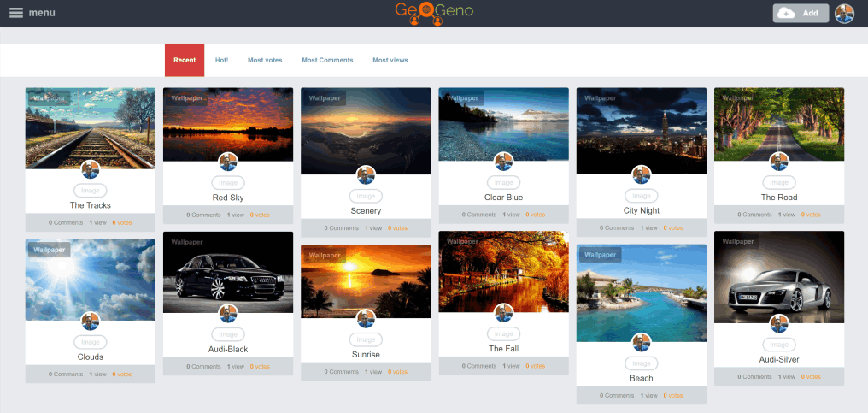Click the author avatar on Red Sky card
This screenshot has height=413, width=868.
click(x=228, y=162)
